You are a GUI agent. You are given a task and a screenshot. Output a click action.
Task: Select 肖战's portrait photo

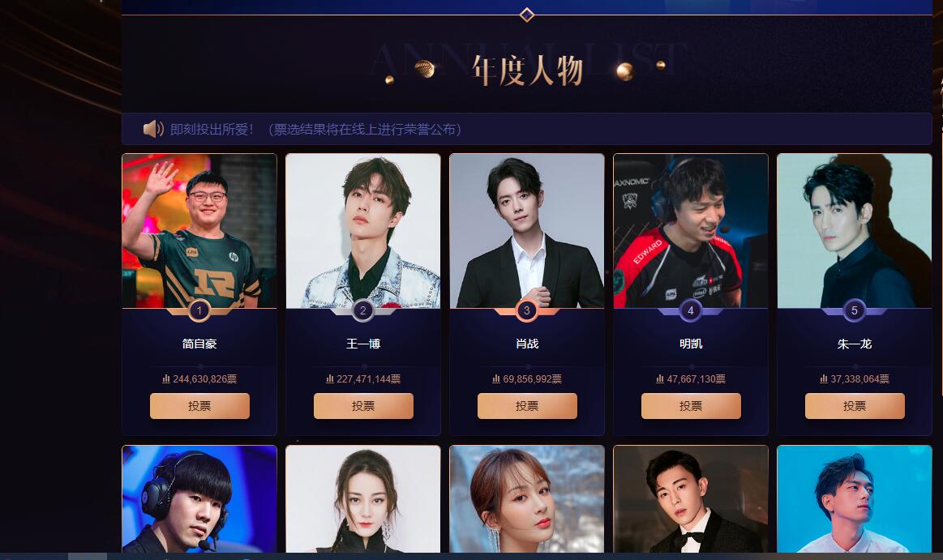pos(527,231)
